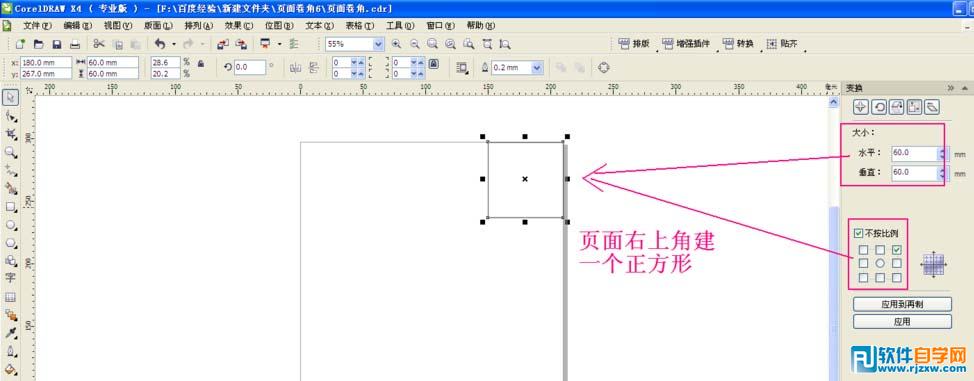Click the Undo arrow icon

click(x=160, y=44)
